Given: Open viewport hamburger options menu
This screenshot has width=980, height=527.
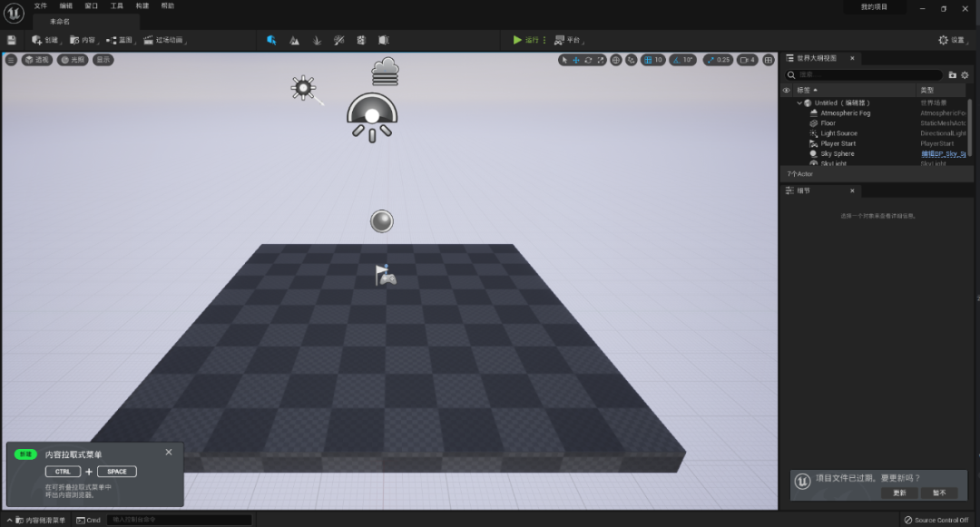Looking at the screenshot, I should click(11, 60).
